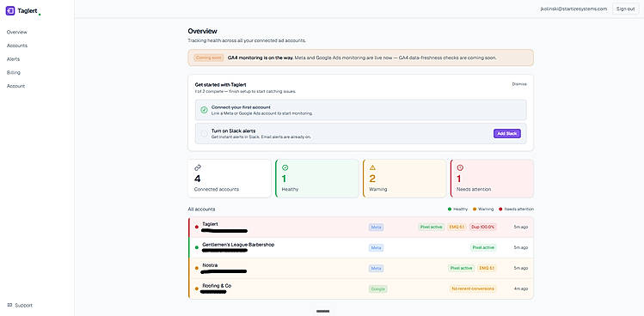Click the triangle warning icon on Warning card
Viewport: 644px width, 316px height.
click(x=372, y=167)
